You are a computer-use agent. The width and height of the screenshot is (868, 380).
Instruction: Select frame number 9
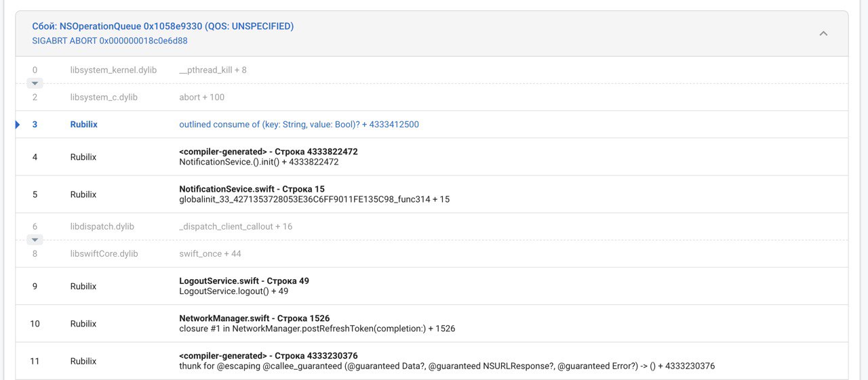pos(35,287)
